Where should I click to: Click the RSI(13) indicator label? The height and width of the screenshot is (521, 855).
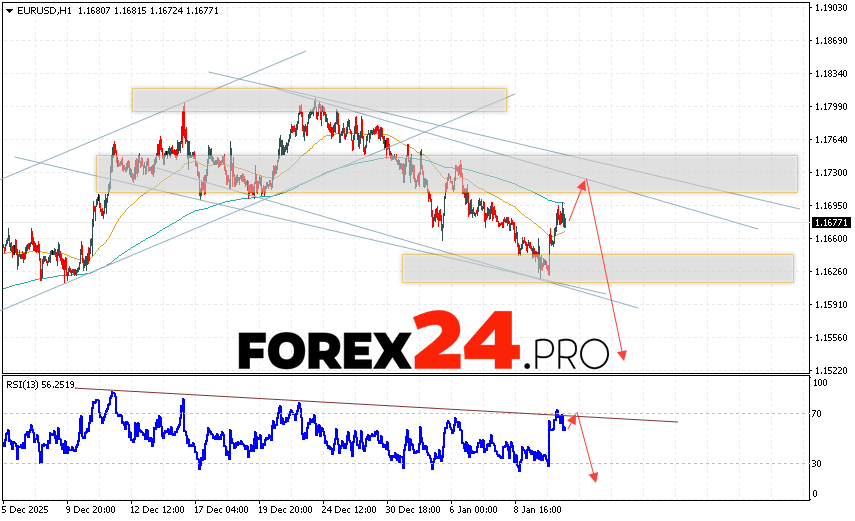pyautogui.click(x=40, y=383)
